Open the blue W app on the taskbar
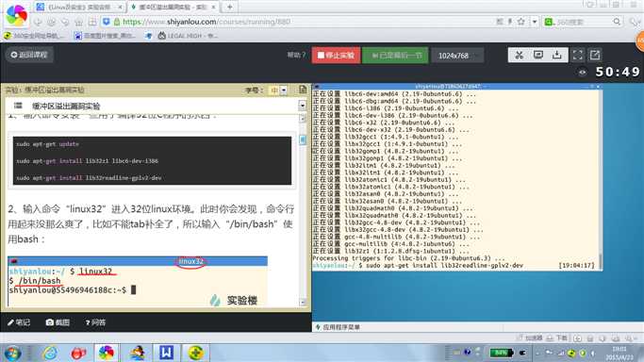Image resolution: width=644 pixels, height=362 pixels. tap(166, 353)
